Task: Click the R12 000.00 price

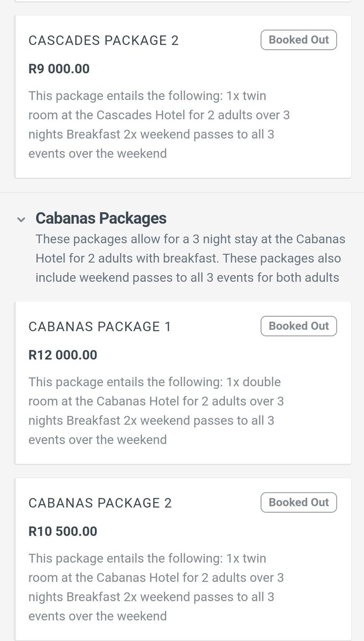Action: pos(62,355)
